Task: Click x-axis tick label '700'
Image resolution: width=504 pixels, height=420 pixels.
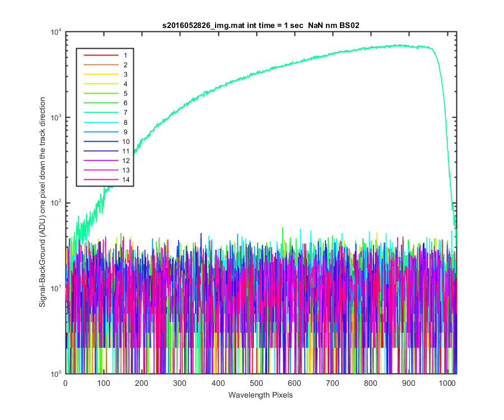Action: [x=332, y=383]
